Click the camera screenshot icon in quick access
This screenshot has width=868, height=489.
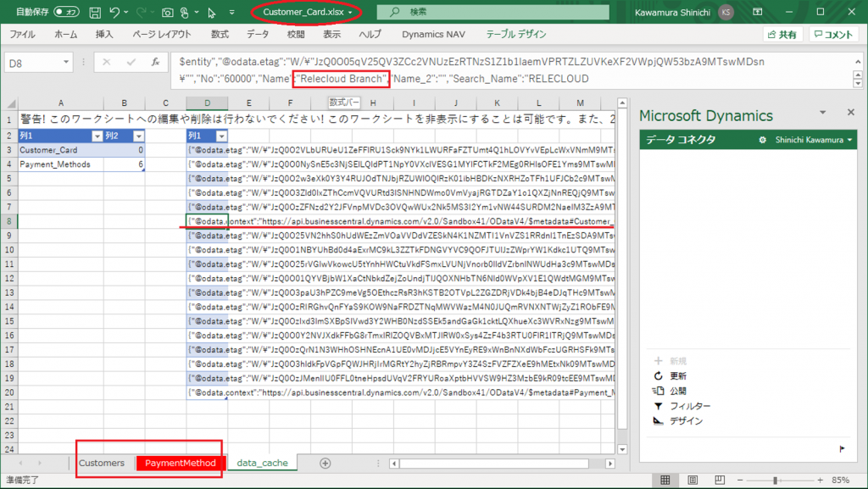coord(167,12)
